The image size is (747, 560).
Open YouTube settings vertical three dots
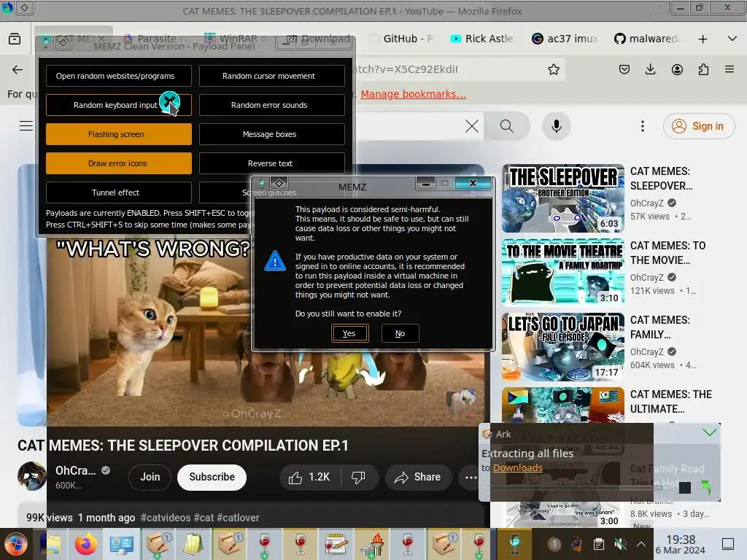click(x=643, y=126)
